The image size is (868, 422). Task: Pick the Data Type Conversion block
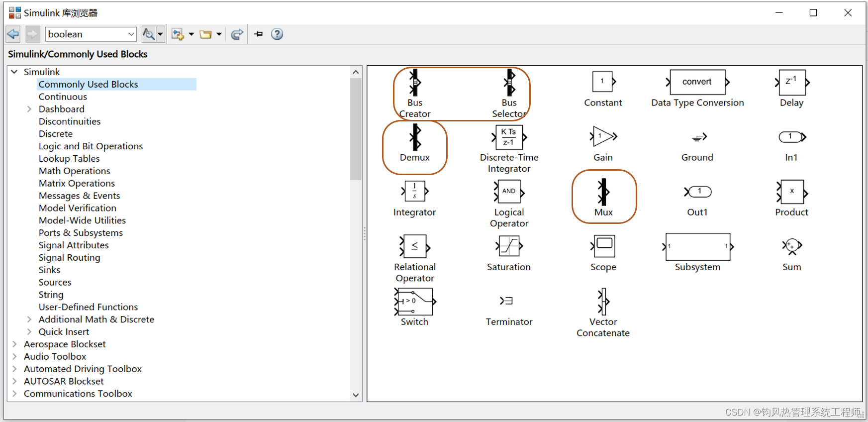click(698, 82)
